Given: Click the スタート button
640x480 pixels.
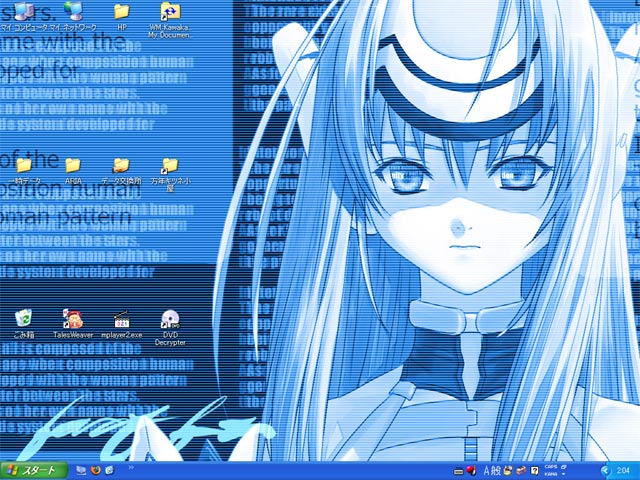Looking at the screenshot, I should pyautogui.click(x=34, y=471).
